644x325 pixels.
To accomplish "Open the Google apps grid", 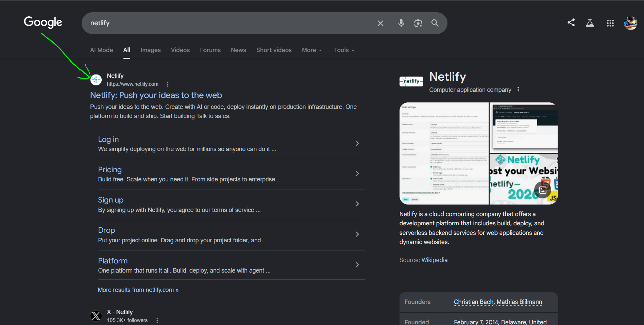I will [610, 23].
